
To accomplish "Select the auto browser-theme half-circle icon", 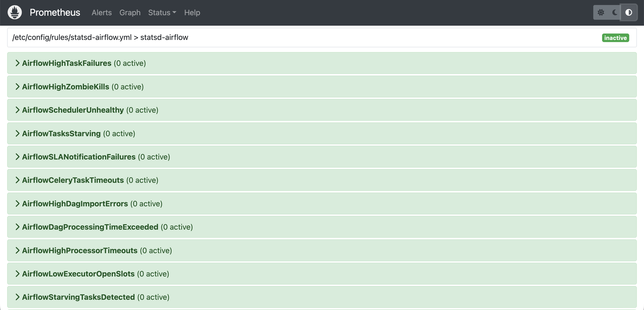I will click(x=629, y=12).
